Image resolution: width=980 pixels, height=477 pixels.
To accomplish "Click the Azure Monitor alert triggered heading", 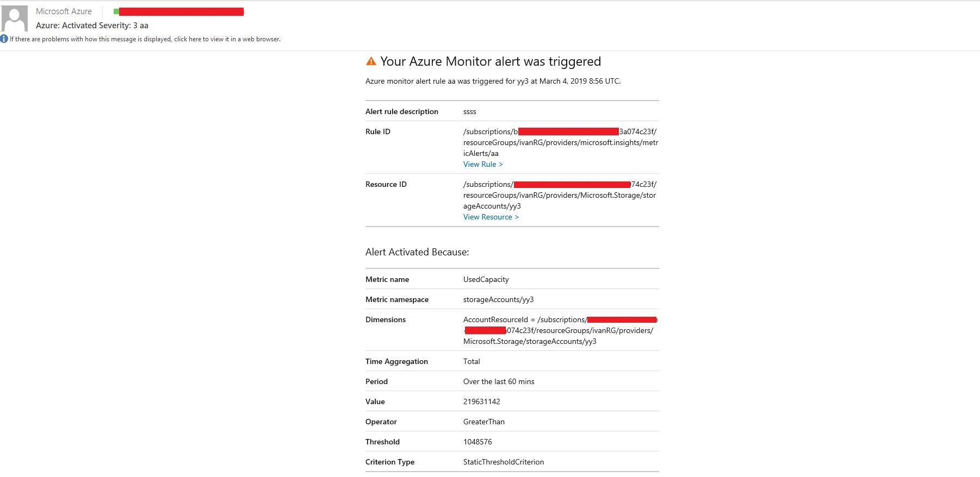I will (x=490, y=61).
